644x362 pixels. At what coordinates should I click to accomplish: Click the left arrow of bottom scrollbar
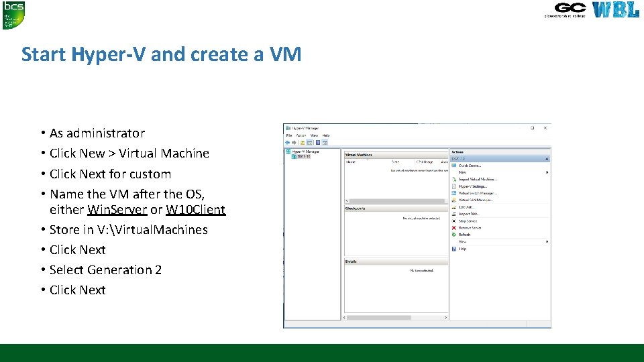pos(344,318)
